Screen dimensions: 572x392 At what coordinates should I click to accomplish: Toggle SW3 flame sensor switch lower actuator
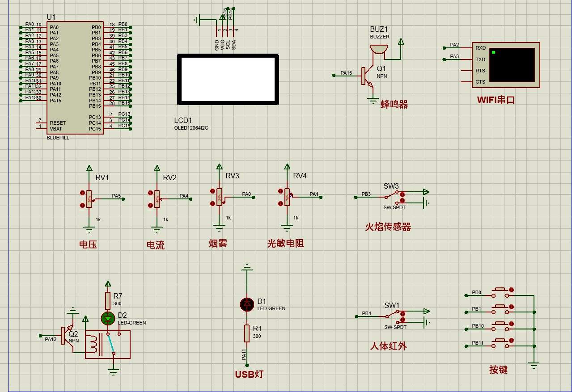point(402,200)
